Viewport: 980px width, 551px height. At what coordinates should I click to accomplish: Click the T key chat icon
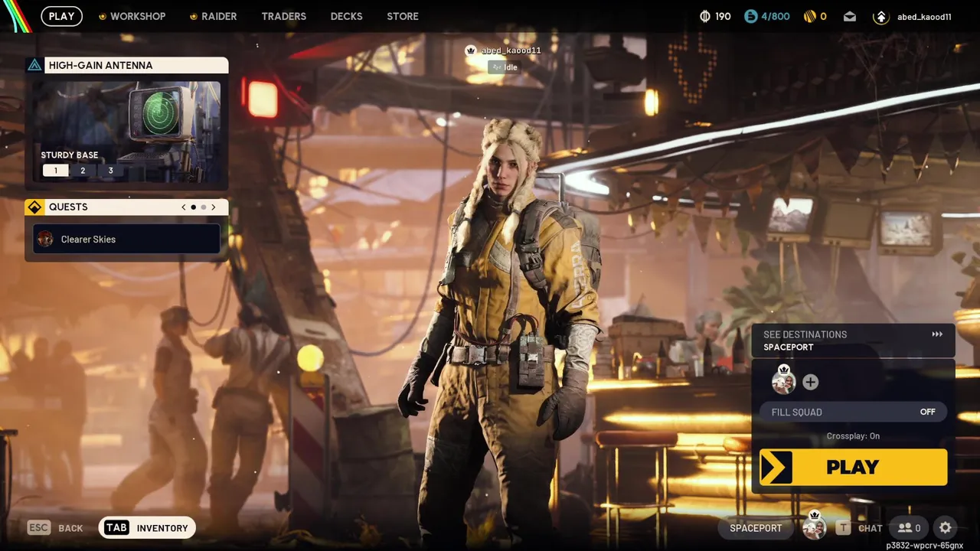point(843,528)
